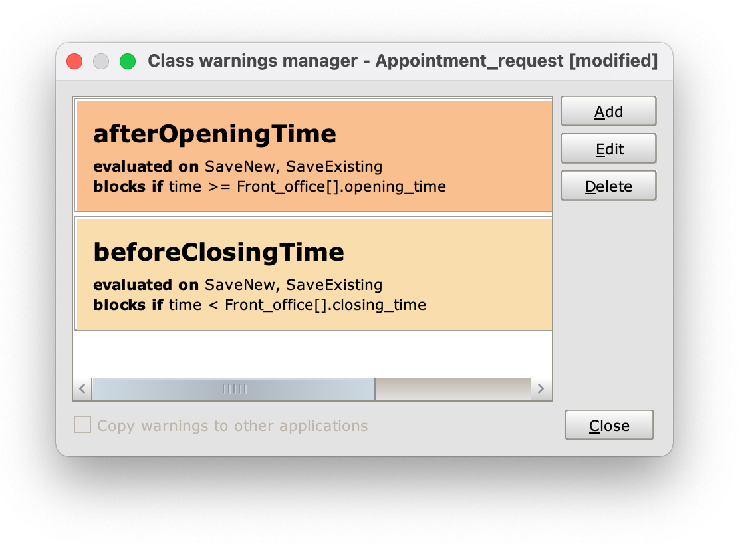Image resolution: width=746 pixels, height=560 pixels.
Task: Close the warnings manager dialog
Action: (x=609, y=425)
